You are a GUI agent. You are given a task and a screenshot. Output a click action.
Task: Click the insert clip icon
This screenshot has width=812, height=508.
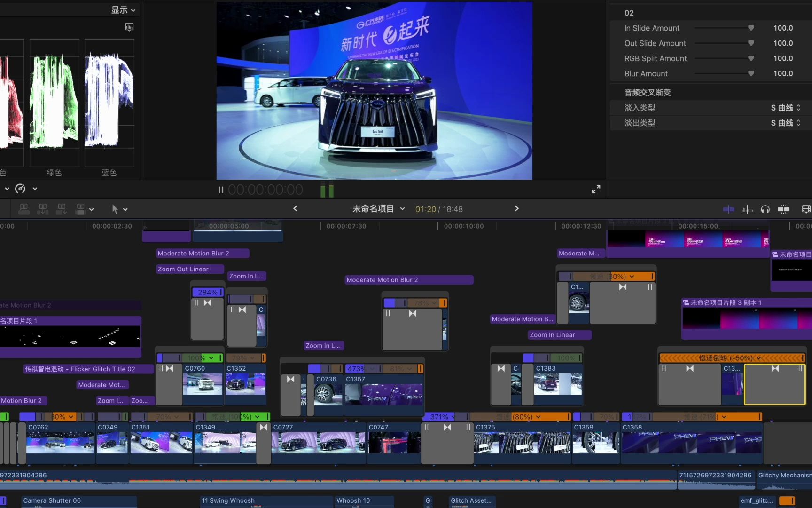[43, 209]
